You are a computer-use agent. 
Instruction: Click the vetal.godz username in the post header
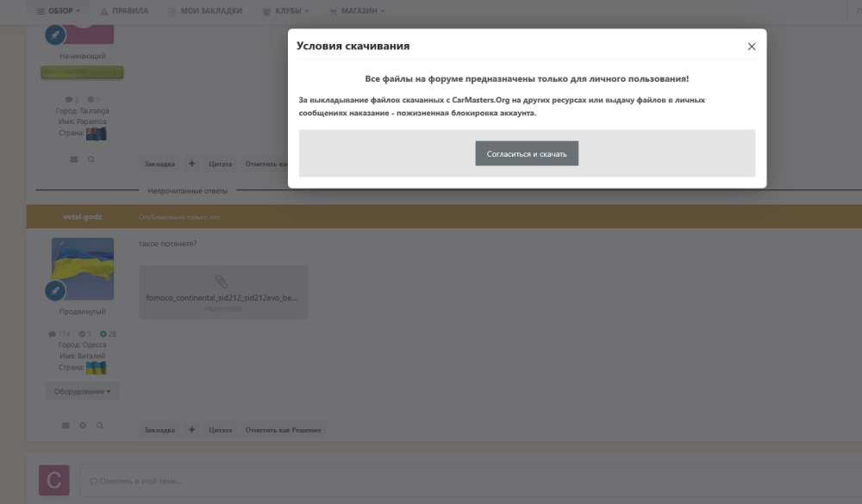[x=83, y=216]
